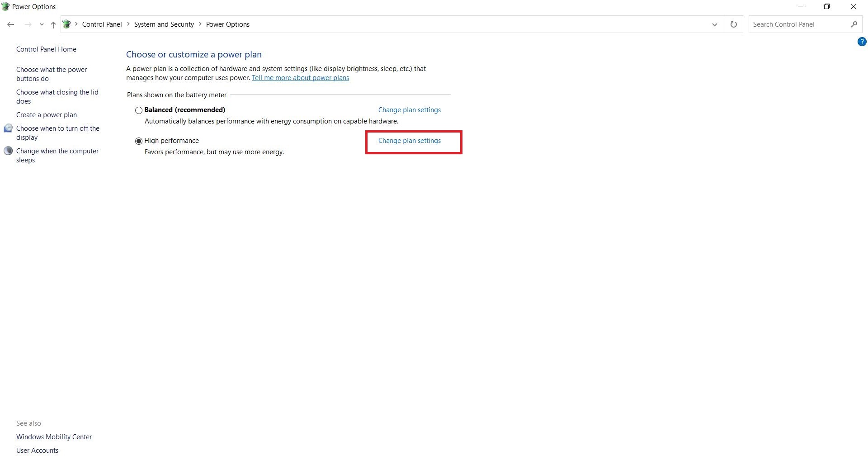Open help with the blue question icon

(x=862, y=42)
